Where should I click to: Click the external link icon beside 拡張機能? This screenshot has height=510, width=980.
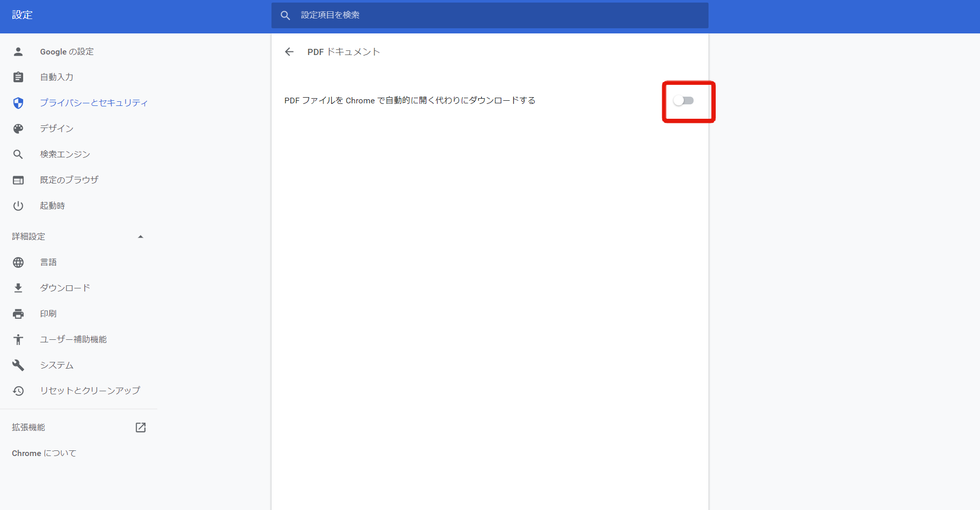coord(140,427)
